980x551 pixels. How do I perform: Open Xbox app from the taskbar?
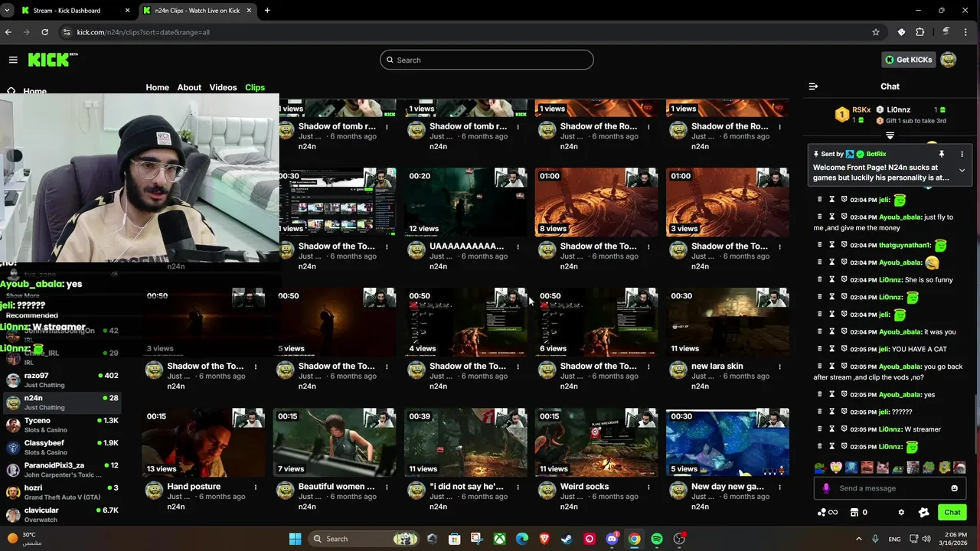pyautogui.click(x=499, y=539)
